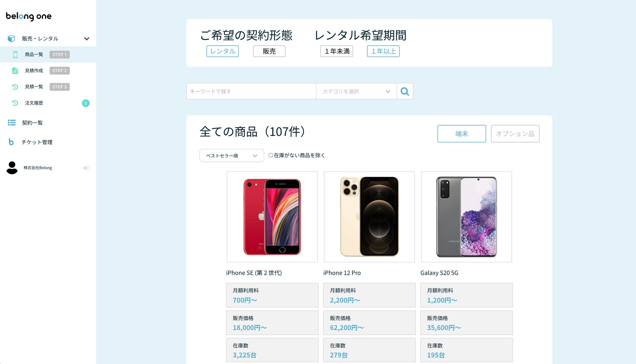Switch to the オプション品 tab
The width and height of the screenshot is (636, 364).
click(515, 134)
